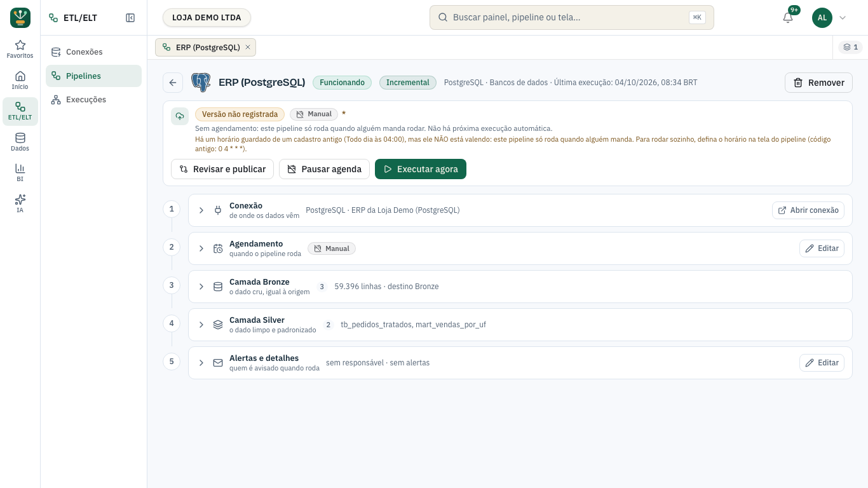
Task: Click Pausar agenda button
Action: [324, 169]
